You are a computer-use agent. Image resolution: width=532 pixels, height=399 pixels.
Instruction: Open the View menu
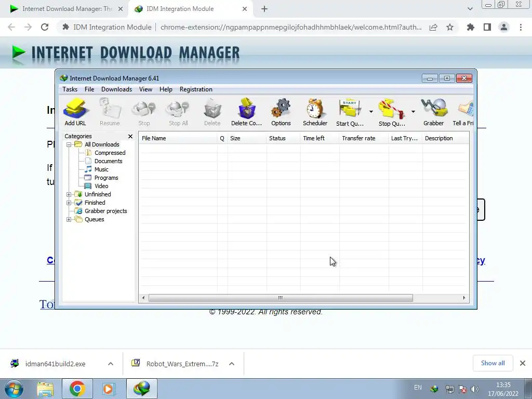pos(145,89)
